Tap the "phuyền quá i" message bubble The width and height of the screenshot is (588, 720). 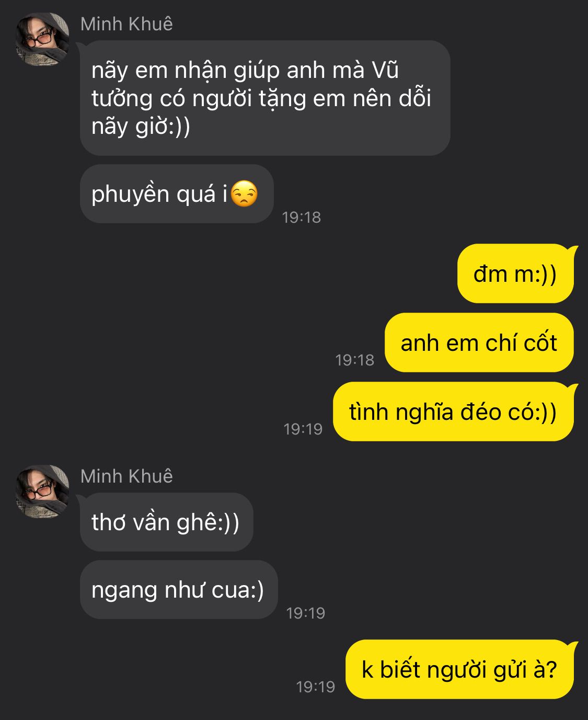pyautogui.click(x=177, y=194)
